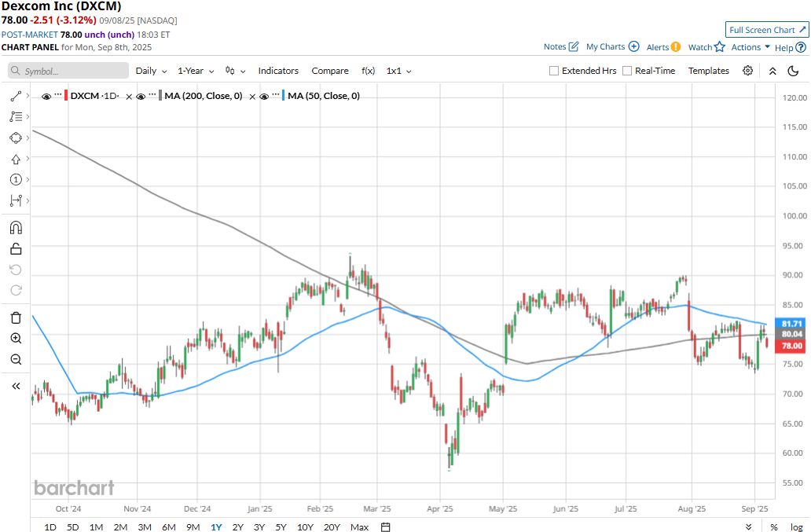The width and height of the screenshot is (811, 532).
Task: Open options dots for MA 200
Action: pos(152,94)
